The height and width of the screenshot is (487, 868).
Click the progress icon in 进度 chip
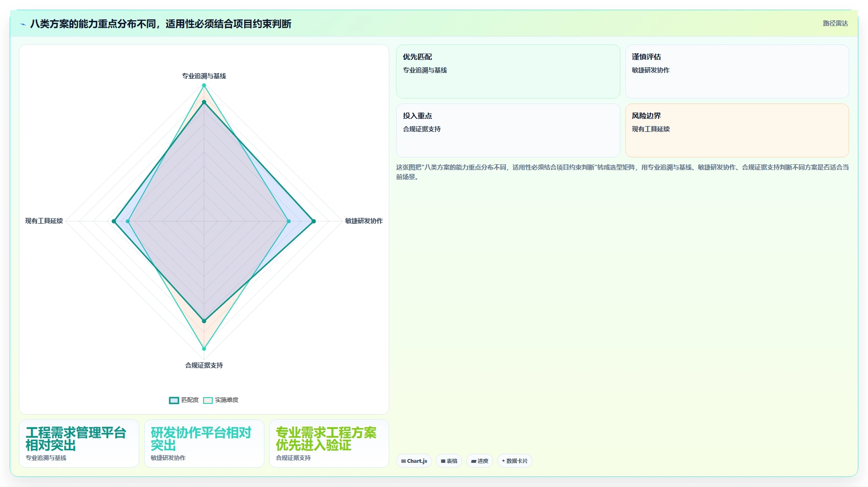473,461
